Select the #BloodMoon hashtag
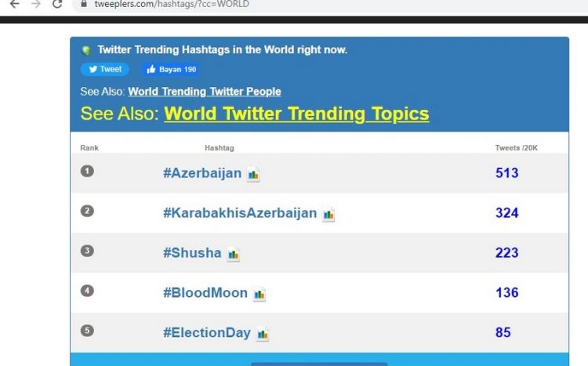This screenshot has height=366, width=588. coord(205,293)
